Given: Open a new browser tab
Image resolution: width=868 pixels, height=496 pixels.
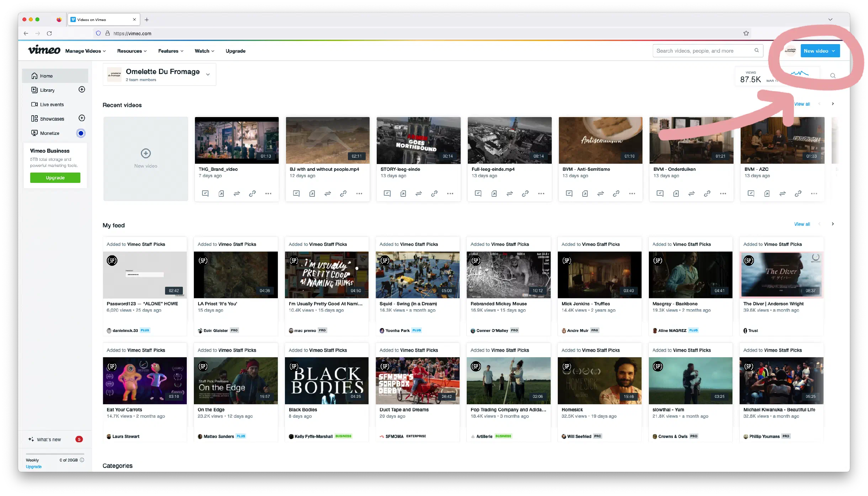Looking at the screenshot, I should (147, 20).
